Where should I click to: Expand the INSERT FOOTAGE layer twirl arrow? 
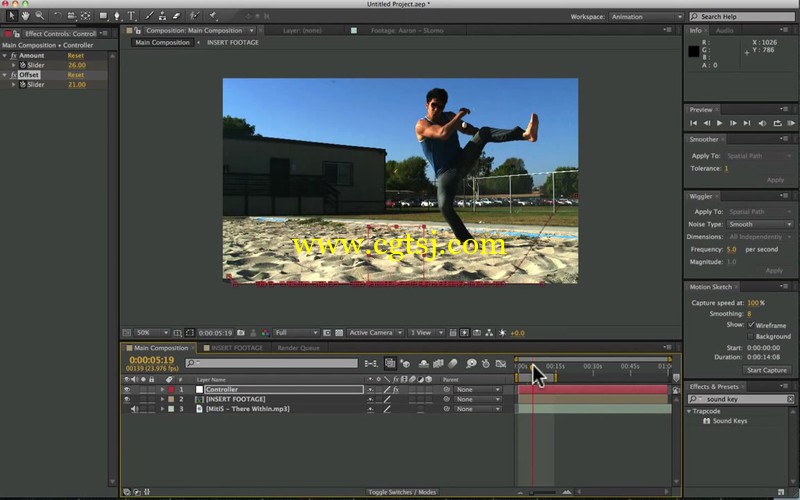coord(163,399)
